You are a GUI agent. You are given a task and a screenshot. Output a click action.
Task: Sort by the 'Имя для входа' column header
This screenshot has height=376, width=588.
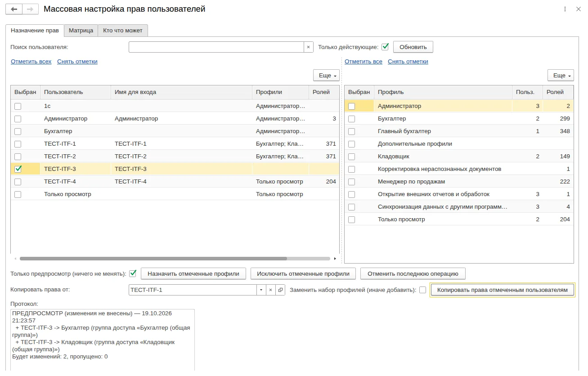181,92
